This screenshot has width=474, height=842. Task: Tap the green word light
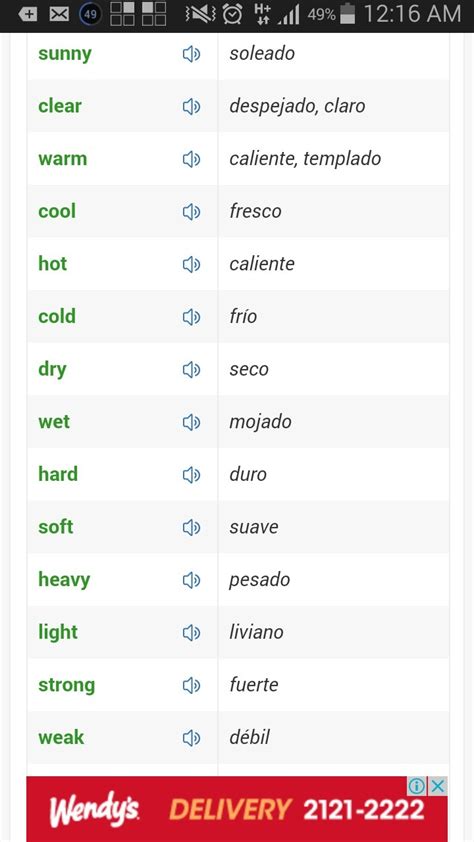pyautogui.click(x=58, y=632)
